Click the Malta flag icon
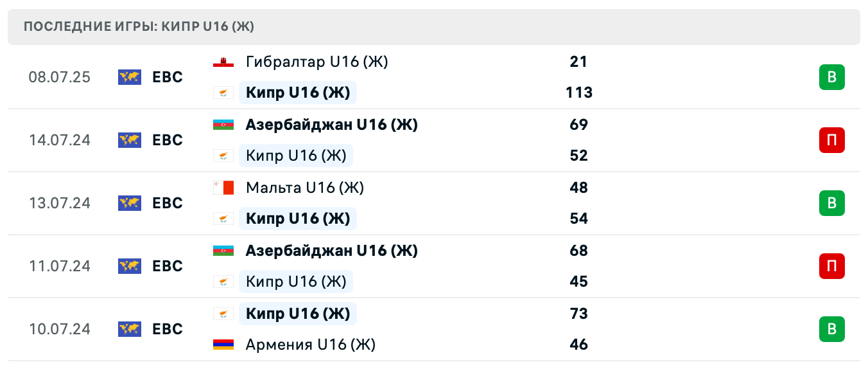 point(223,188)
